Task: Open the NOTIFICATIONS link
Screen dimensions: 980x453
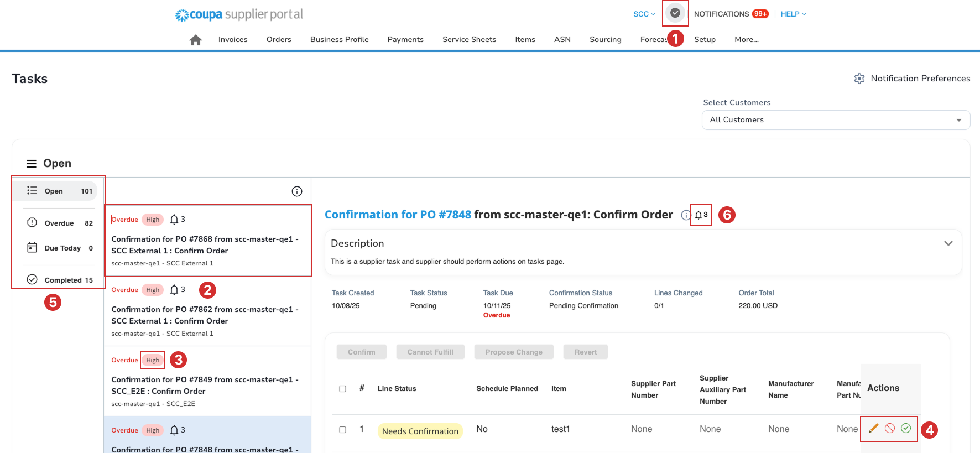Action: point(721,14)
